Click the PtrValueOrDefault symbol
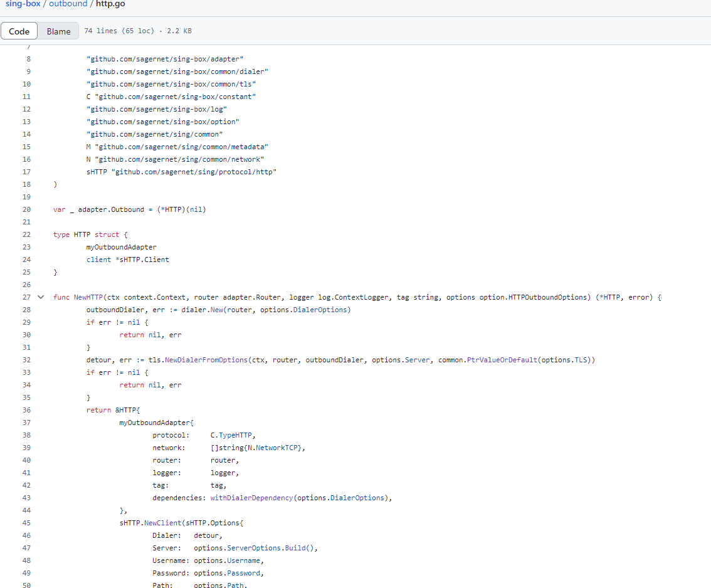Screen dimensions: 711x588 pyautogui.click(x=502, y=360)
